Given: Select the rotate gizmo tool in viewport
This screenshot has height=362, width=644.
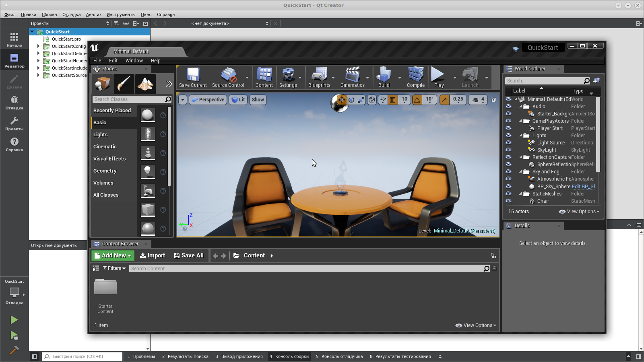Looking at the screenshot, I should (x=351, y=99).
